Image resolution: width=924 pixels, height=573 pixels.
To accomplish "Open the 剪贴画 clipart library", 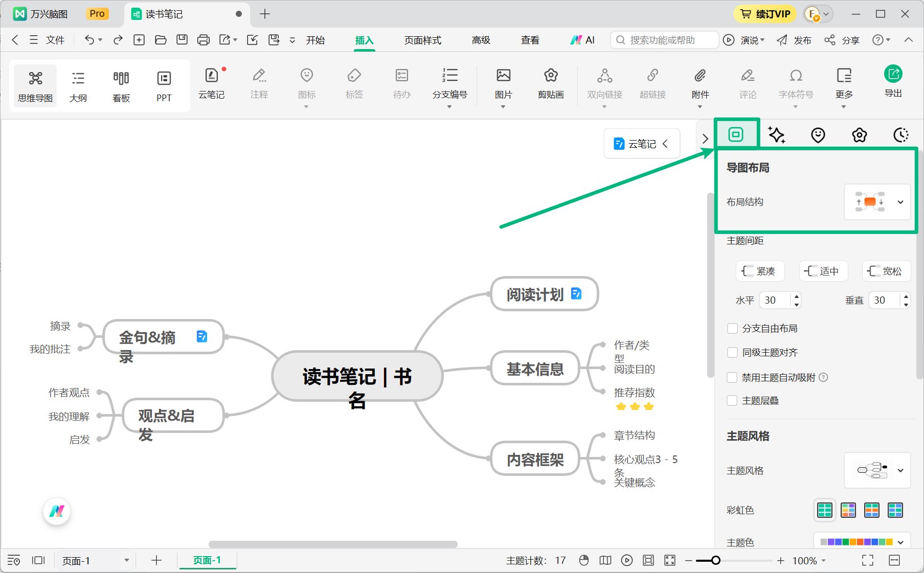I will click(x=551, y=84).
